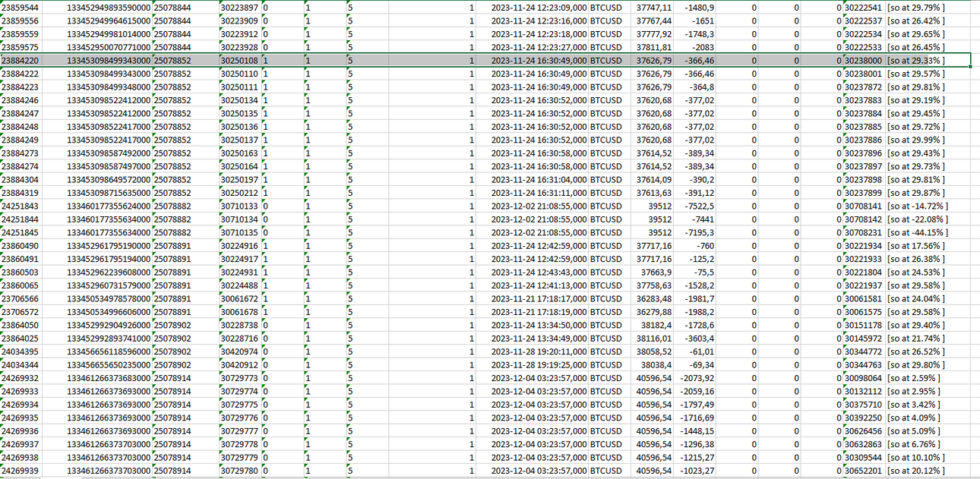Screen dimensions: 980x479
Task: Select cell 30708231
Action: pos(863,232)
